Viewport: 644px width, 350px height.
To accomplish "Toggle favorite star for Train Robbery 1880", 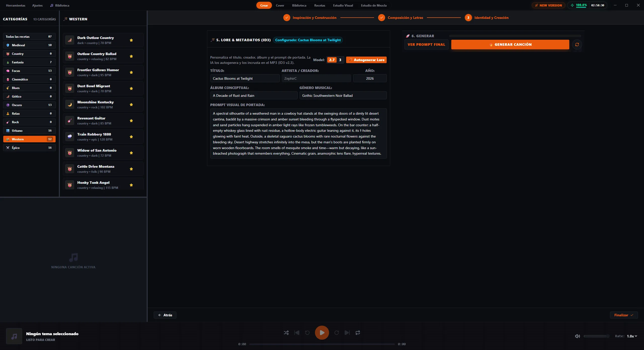I will (131, 137).
